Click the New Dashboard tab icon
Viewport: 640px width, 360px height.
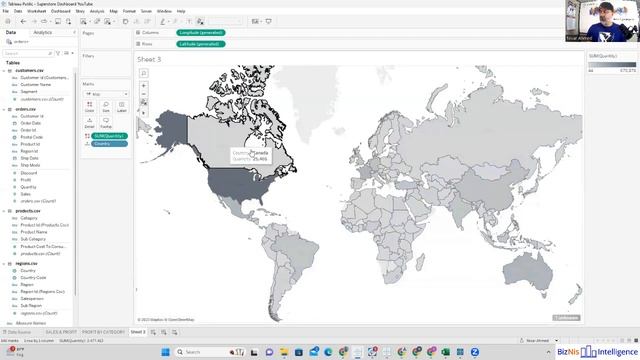[164, 332]
